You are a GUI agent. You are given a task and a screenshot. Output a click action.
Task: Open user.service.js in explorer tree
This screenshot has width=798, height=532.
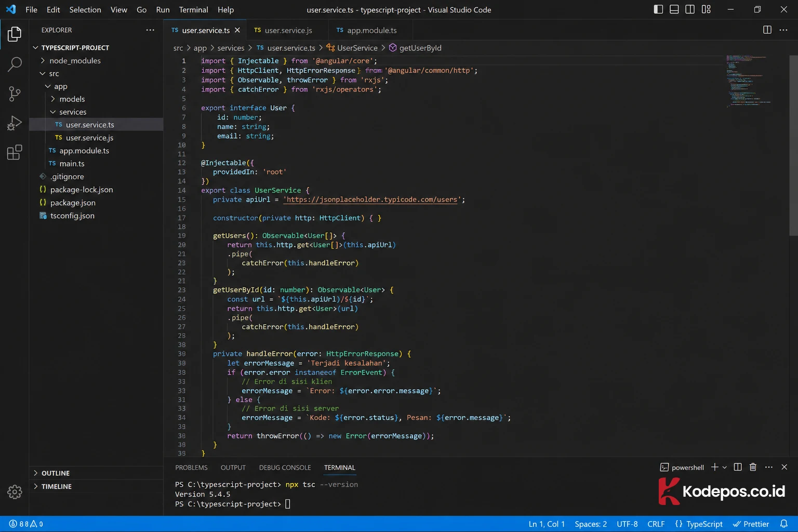pos(96,138)
